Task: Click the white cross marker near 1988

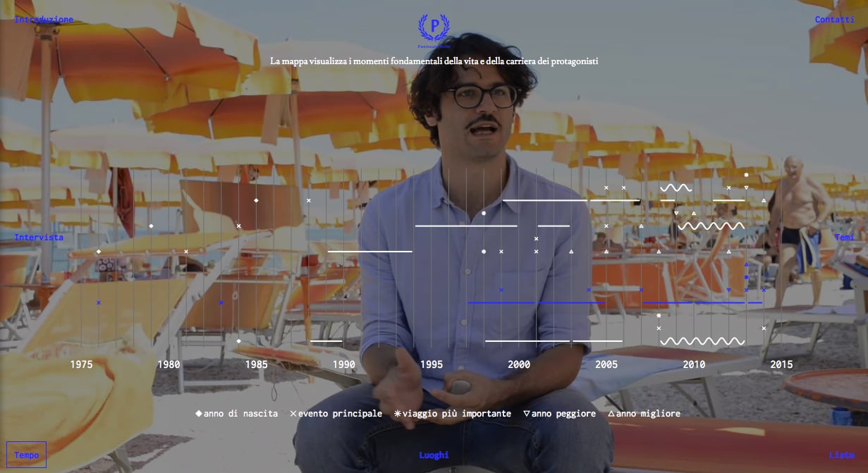Action: (309, 200)
